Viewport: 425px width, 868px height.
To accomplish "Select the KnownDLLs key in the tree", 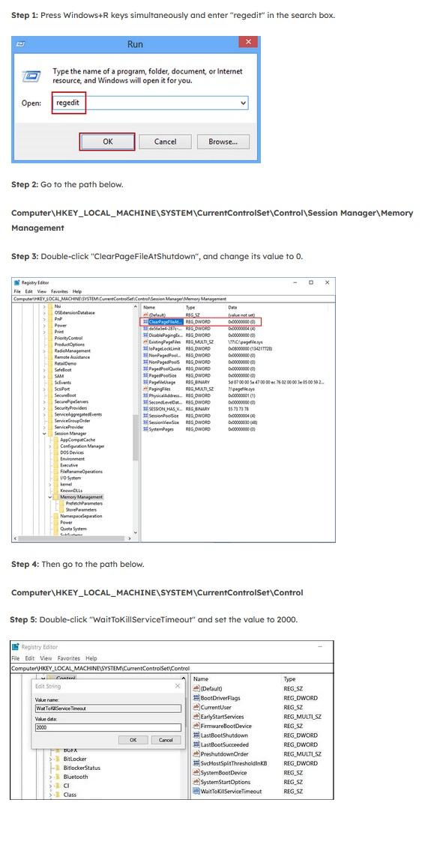I will [71, 491].
